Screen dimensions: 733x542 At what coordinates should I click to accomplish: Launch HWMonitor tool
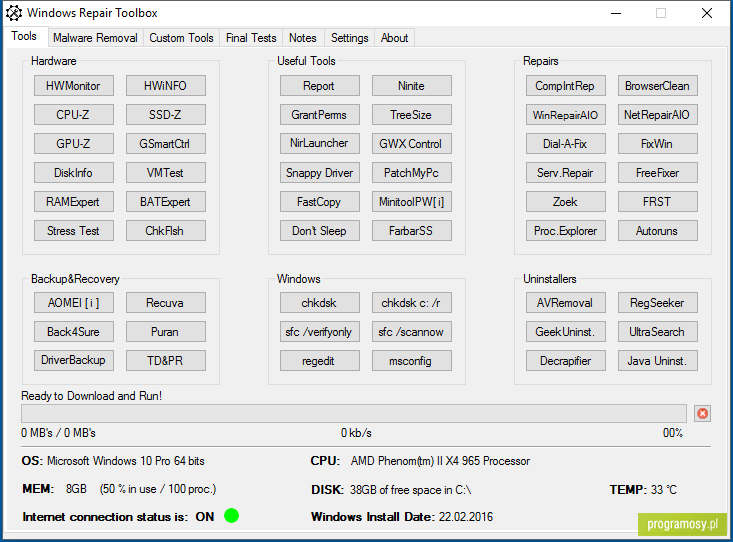(x=73, y=86)
